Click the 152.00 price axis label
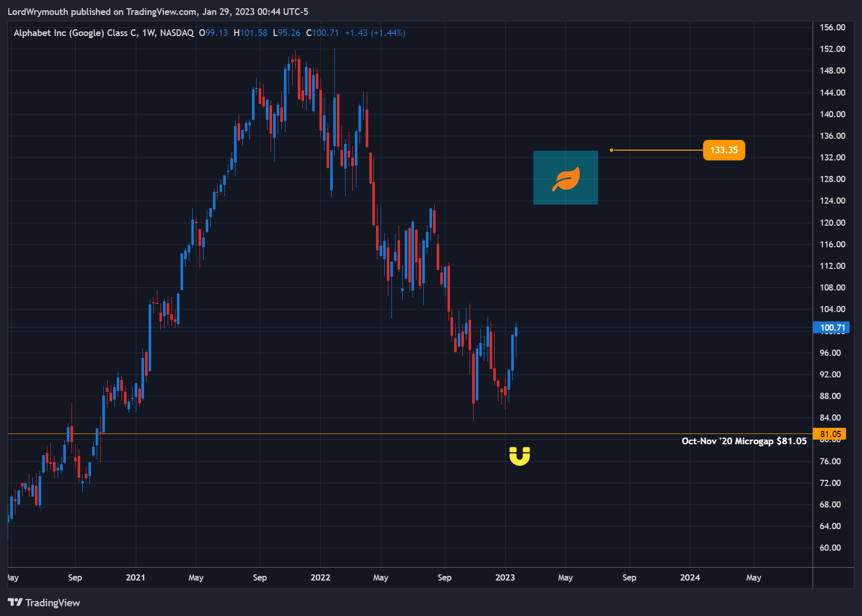The width and height of the screenshot is (862, 616). [x=832, y=49]
